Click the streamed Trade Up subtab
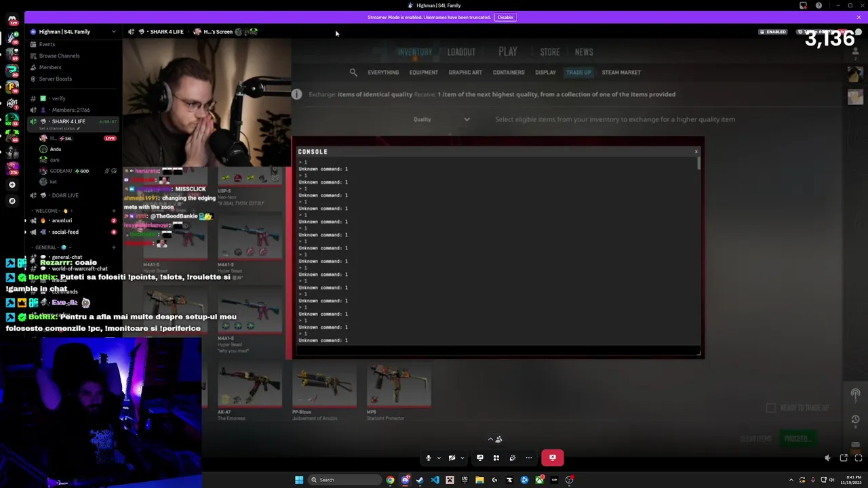 coord(578,73)
